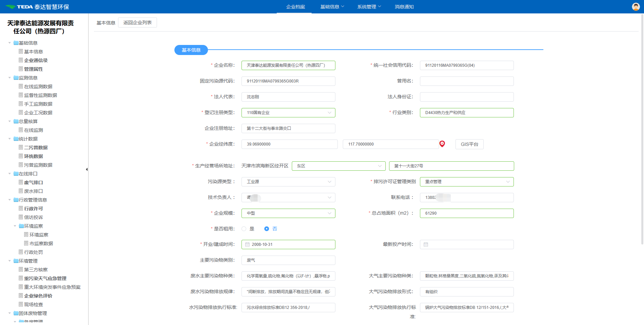Screen dimensions: 644x325
Task: Open calendar icon in 开业/建成时间 field
Action: 248,245
